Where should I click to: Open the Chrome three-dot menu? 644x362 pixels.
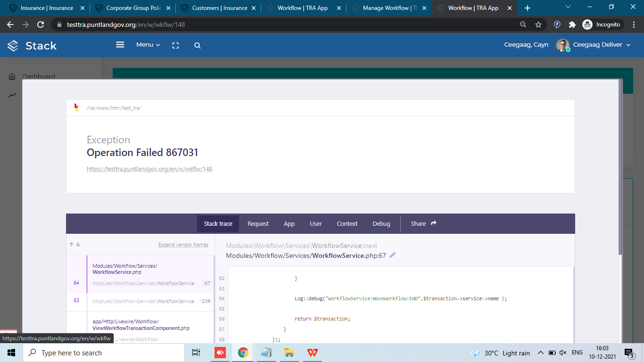pyautogui.click(x=634, y=25)
